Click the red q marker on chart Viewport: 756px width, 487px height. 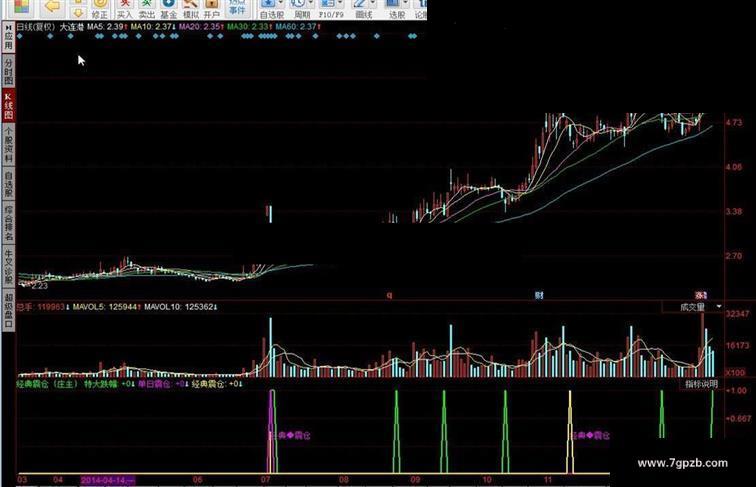pos(390,295)
